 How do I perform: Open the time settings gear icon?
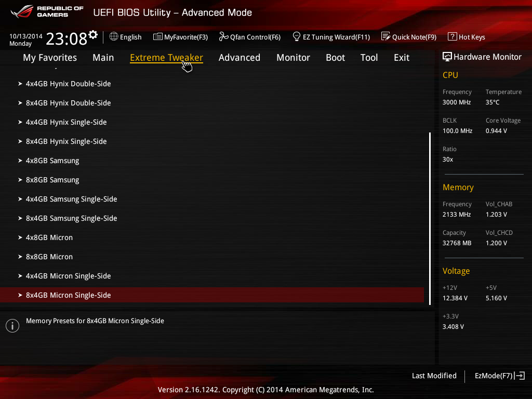pos(93,35)
